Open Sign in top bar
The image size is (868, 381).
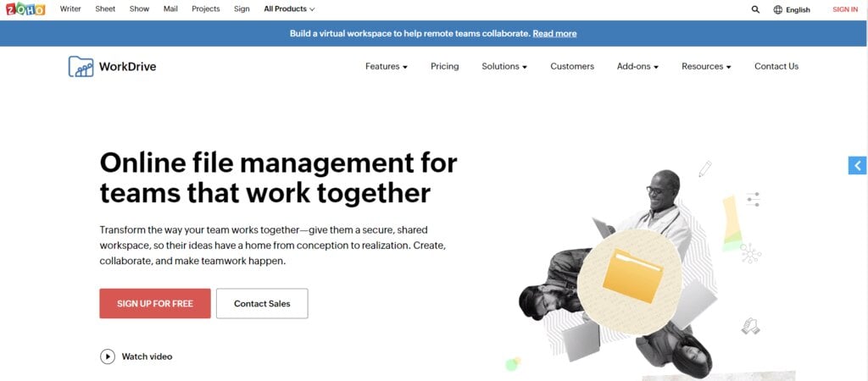point(242,8)
